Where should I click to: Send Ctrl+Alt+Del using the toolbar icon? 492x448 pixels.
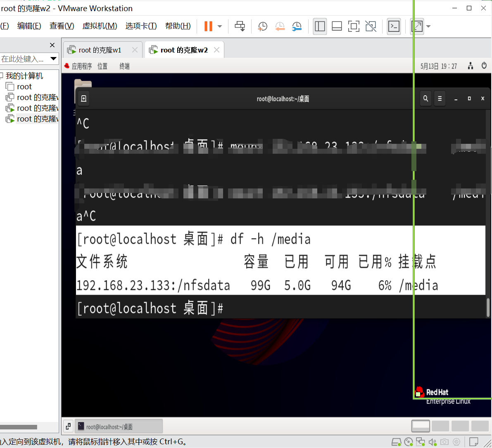coord(240,26)
